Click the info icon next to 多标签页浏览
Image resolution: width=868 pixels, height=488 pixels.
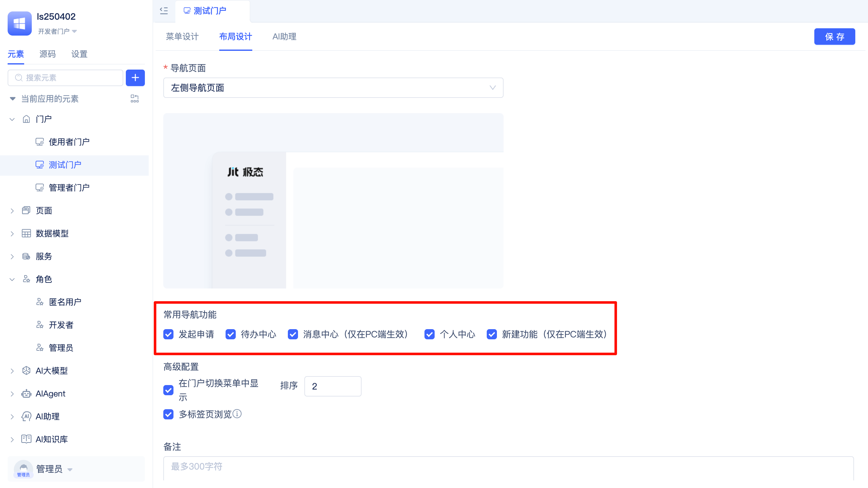pos(237,414)
